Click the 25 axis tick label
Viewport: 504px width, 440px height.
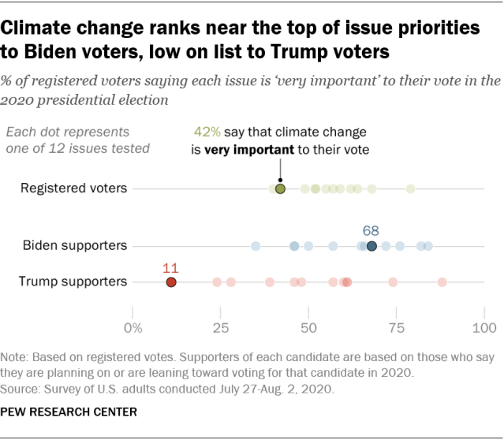click(221, 327)
